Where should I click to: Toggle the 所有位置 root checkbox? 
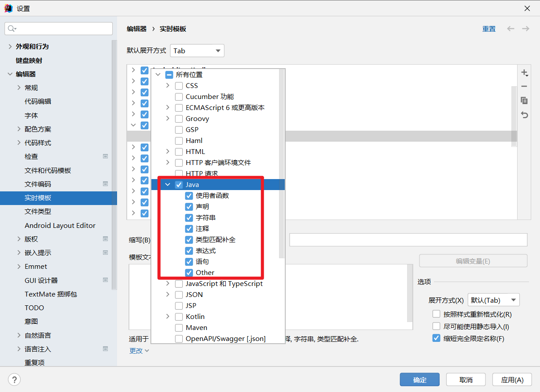pos(169,75)
